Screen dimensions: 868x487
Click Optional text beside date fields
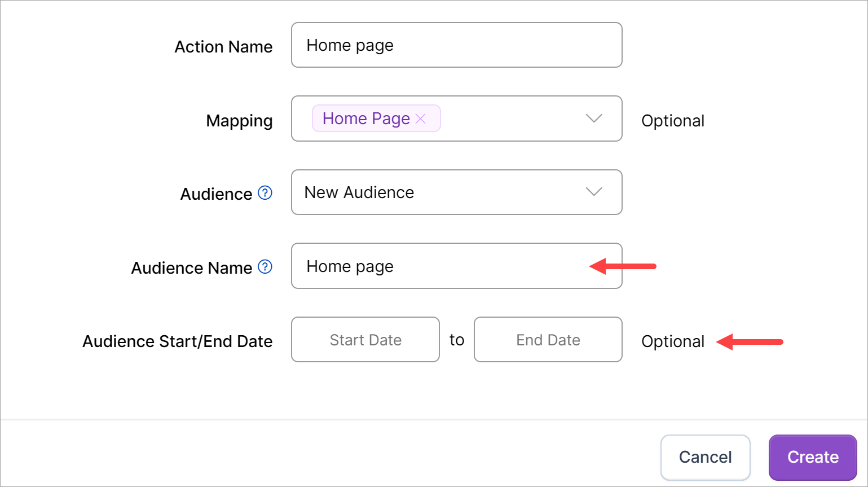coord(673,341)
